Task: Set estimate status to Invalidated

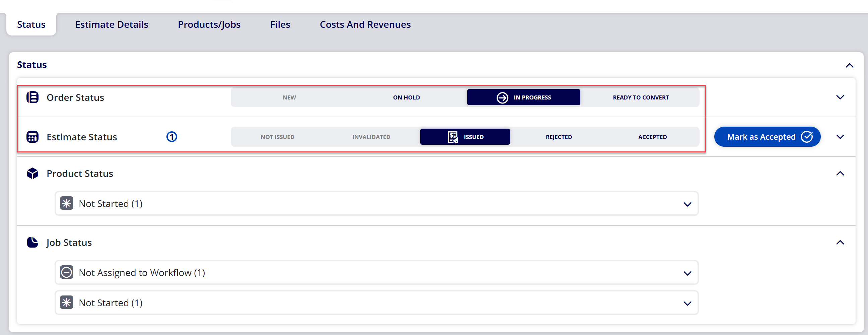Action: [371, 137]
